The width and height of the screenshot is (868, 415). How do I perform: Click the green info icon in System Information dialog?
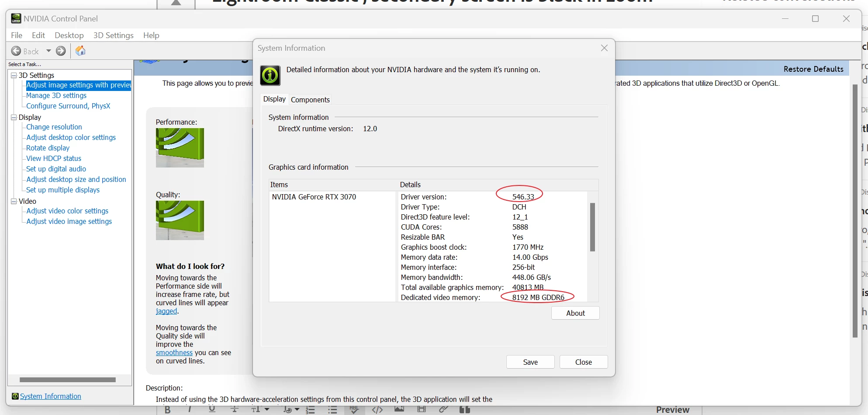(270, 75)
